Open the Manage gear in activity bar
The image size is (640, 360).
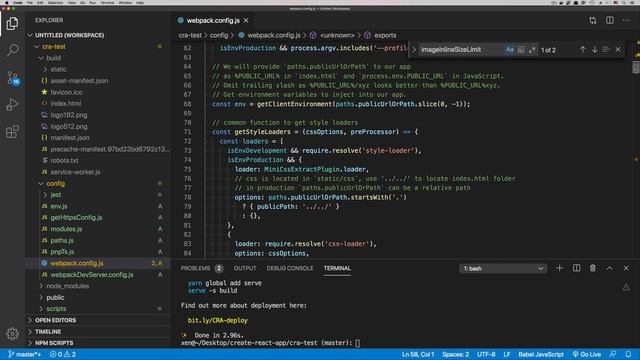click(12, 334)
